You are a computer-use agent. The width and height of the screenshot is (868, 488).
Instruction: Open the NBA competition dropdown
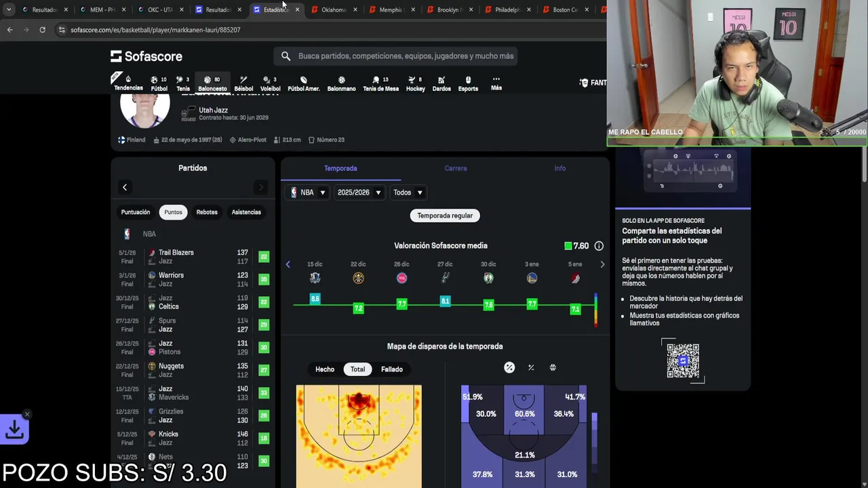pos(308,192)
